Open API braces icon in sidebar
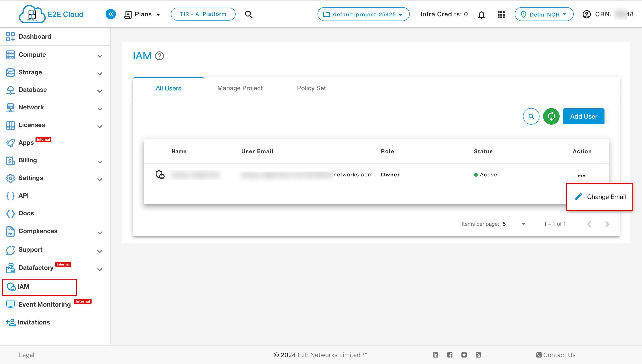This screenshot has width=642, height=364. pyautogui.click(x=10, y=196)
